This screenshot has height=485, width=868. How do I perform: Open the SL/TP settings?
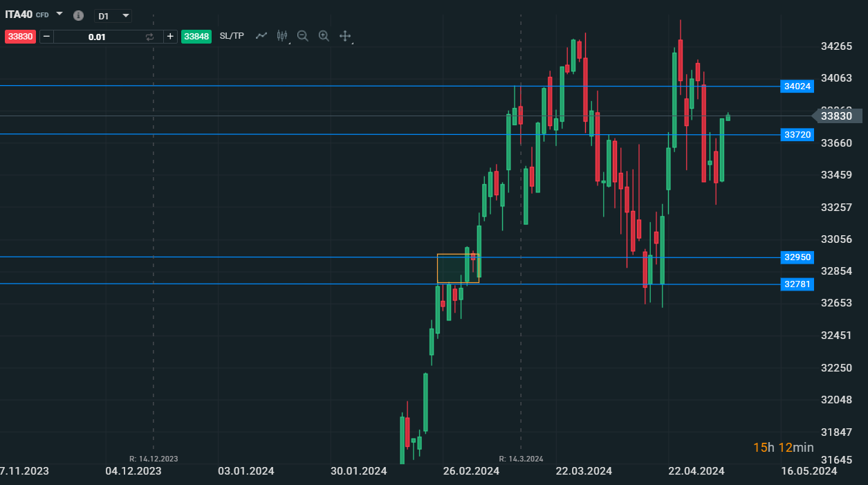coord(232,36)
